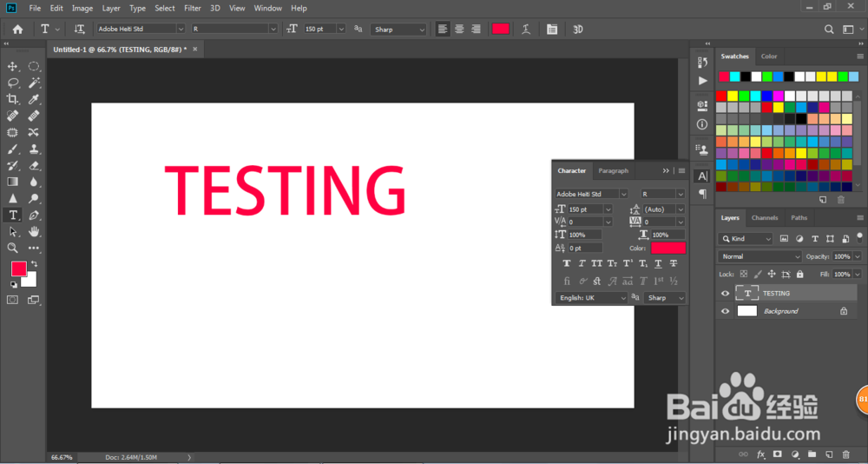Image resolution: width=868 pixels, height=464 pixels.
Task: Select the Crop tool
Action: [12, 99]
